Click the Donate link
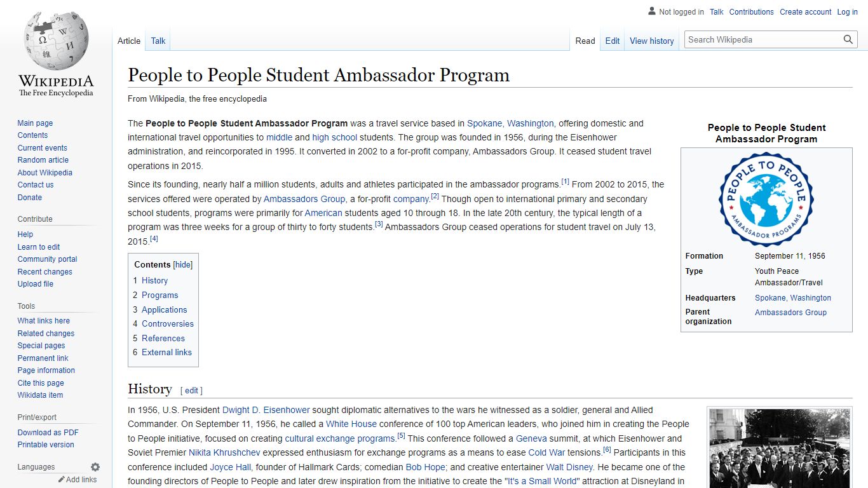Screen dimensions: 868x488 tap(29, 198)
